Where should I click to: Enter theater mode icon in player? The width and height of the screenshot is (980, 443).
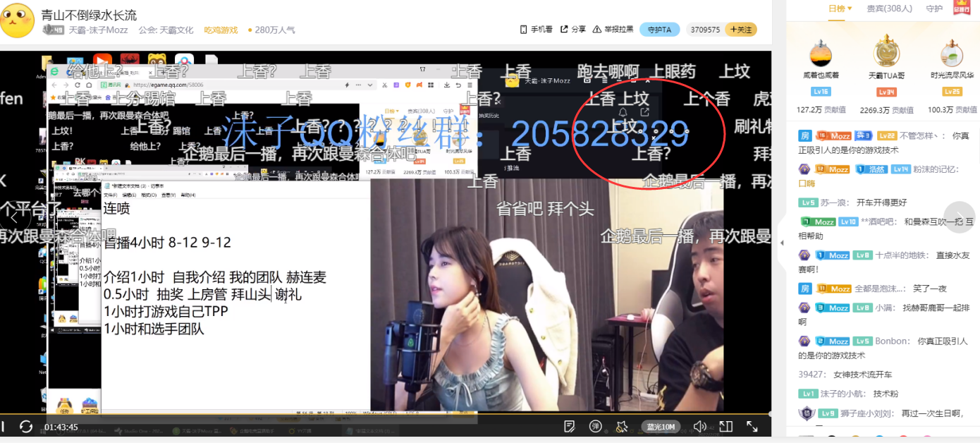(x=726, y=426)
